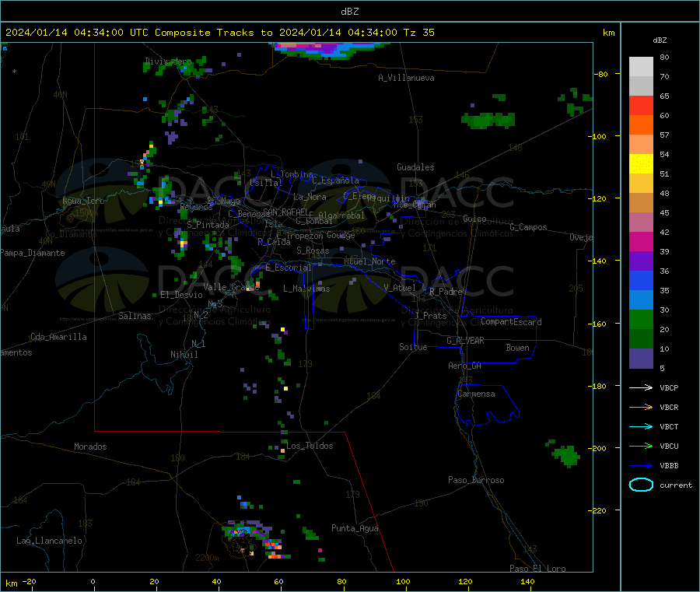Click the 100 km x-axis tick label
This screenshot has width=700, height=592.
click(403, 581)
